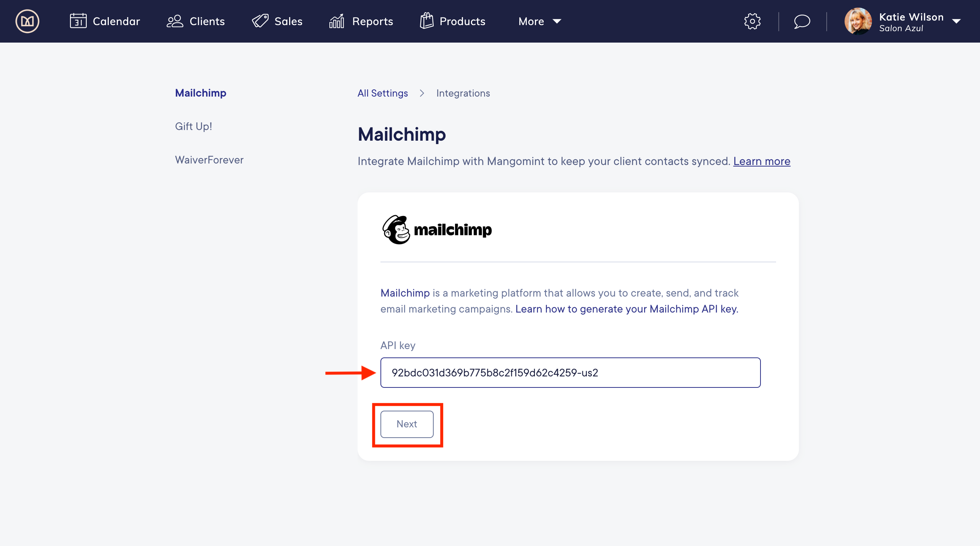Click the Products bag icon

(x=426, y=21)
